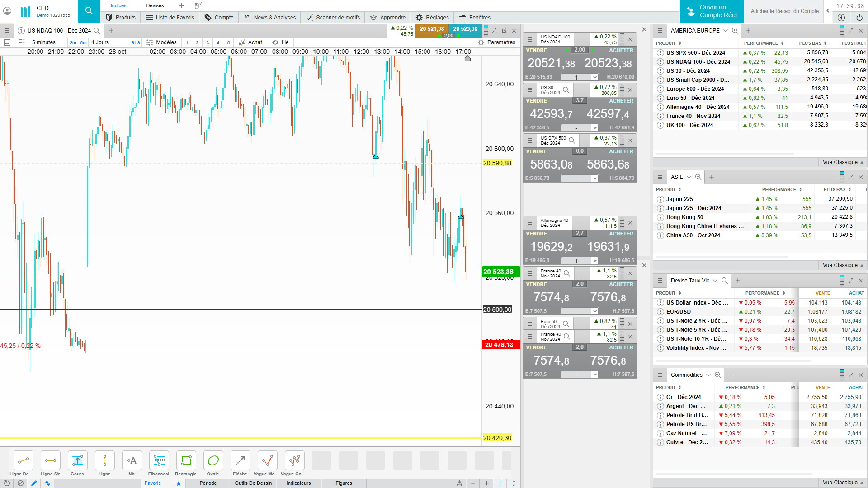Open the 5 minutes timeframe dropdown
Screen dimensions: 868x488
click(44, 42)
